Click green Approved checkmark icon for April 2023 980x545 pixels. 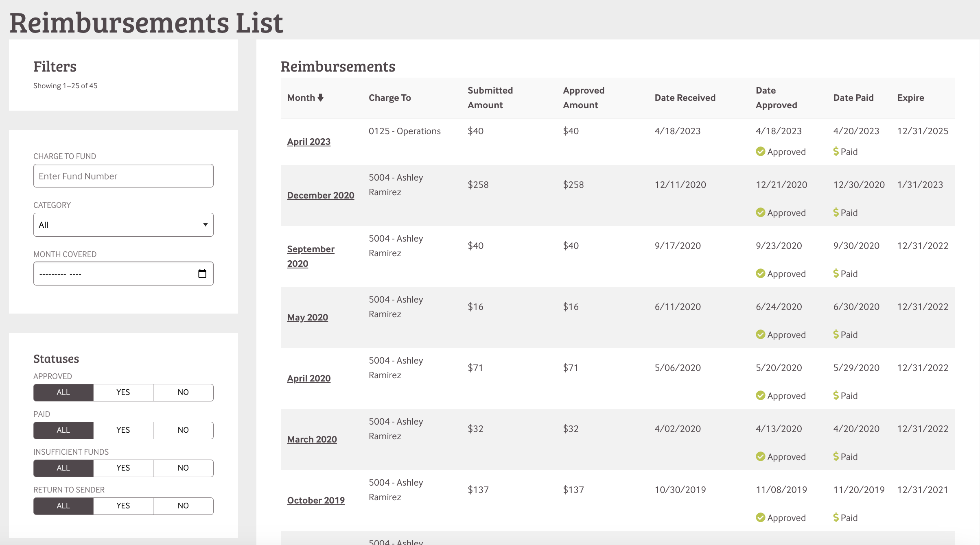760,152
